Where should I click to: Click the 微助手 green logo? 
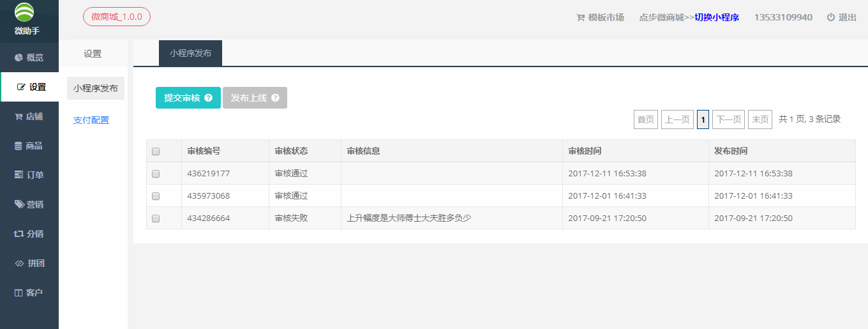click(x=24, y=13)
